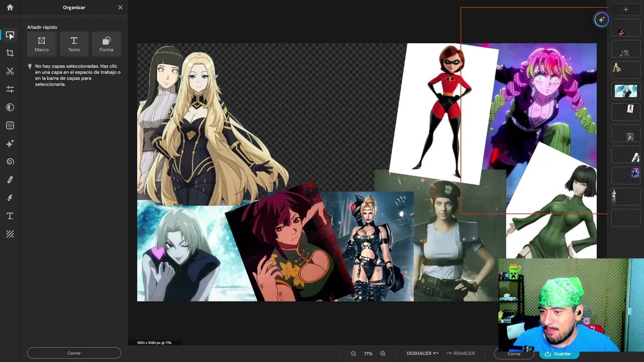Close the Organizar panel with X
This screenshot has height=362, width=644.
click(x=120, y=8)
